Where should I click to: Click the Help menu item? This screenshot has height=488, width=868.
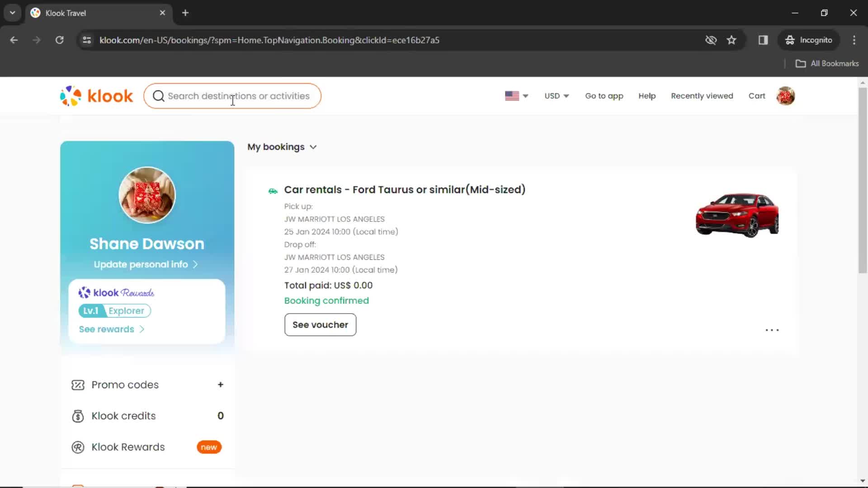[647, 96]
